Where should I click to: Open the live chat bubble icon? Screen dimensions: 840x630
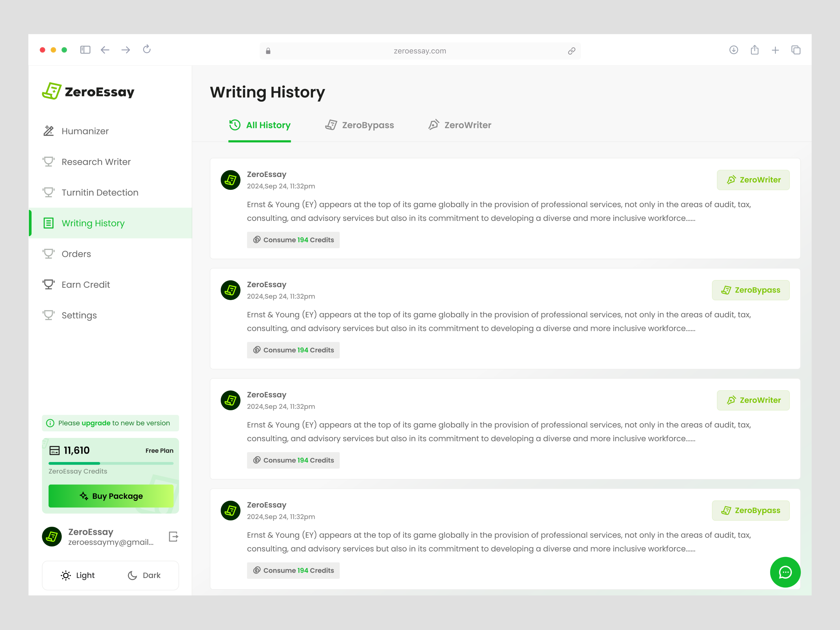(785, 572)
